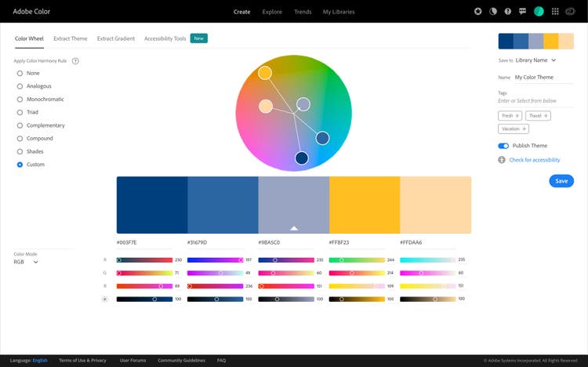Screen dimensions: 588x367
Task: Switch to the Color Wheel tab
Action: pos(29,38)
